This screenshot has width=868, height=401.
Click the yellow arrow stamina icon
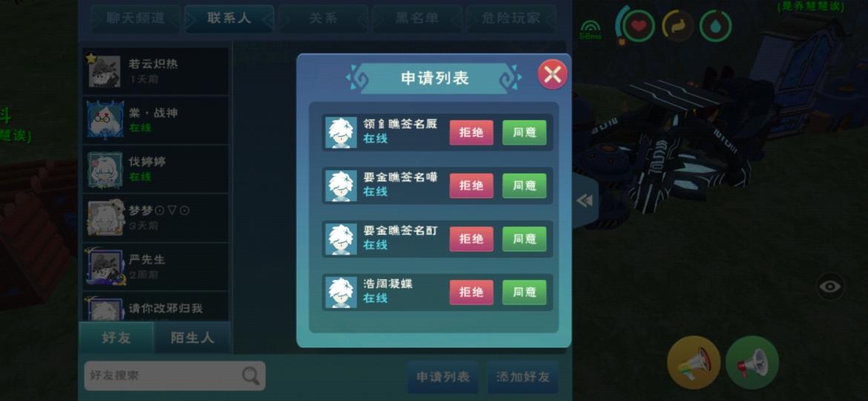coord(677,25)
